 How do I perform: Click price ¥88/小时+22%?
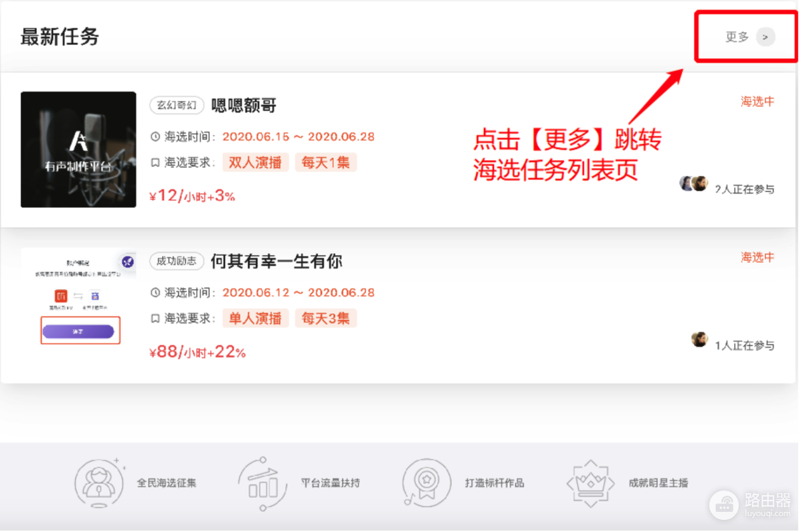[x=197, y=352]
